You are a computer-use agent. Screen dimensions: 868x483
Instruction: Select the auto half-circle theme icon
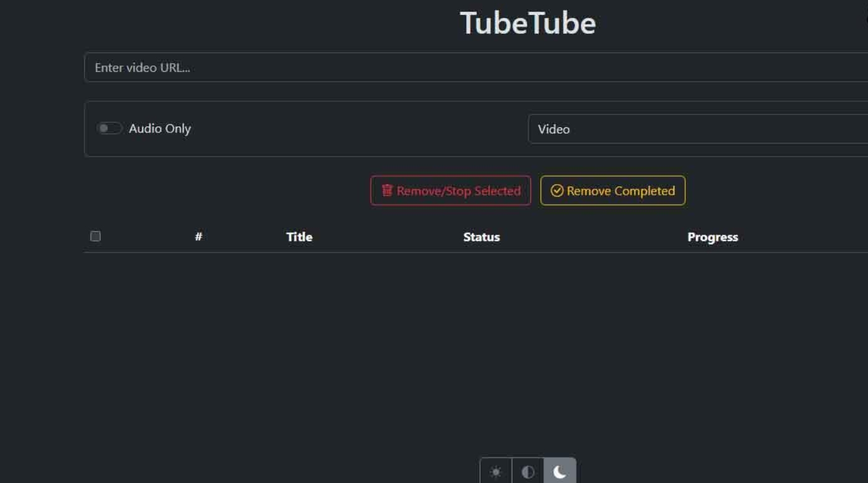click(528, 472)
